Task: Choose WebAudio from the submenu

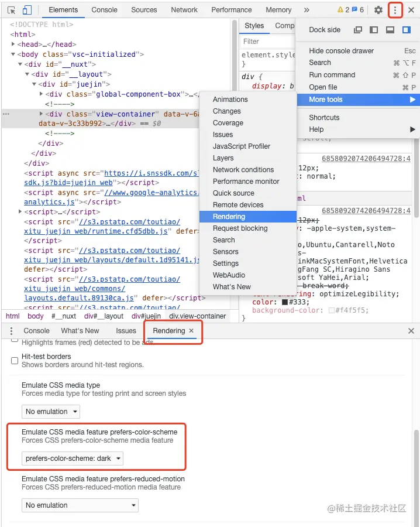Action: click(x=248, y=275)
